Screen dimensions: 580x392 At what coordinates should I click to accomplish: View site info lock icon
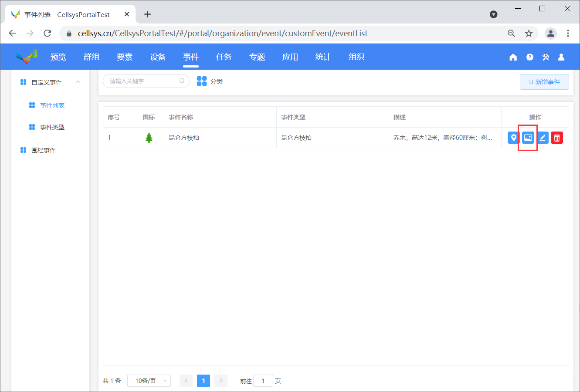tap(69, 33)
